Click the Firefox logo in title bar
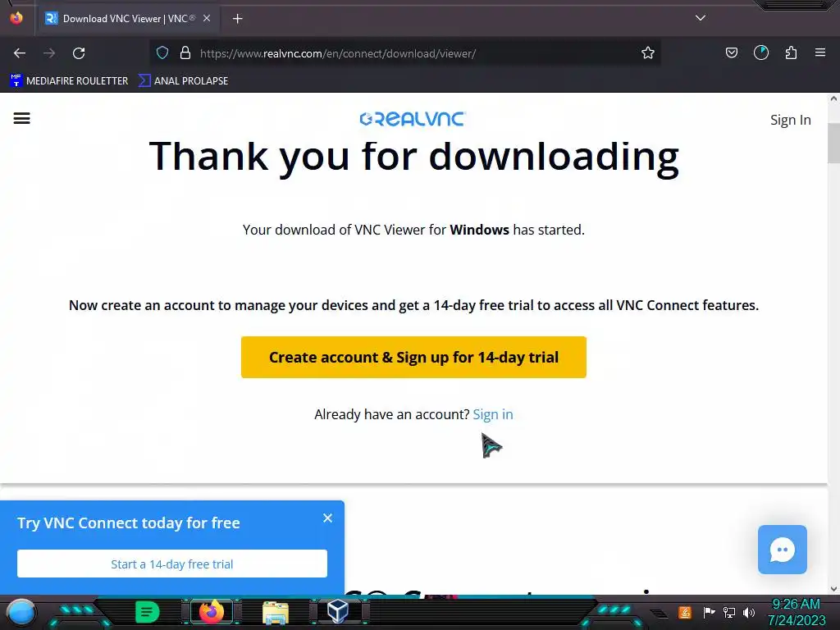The image size is (840, 630). pyautogui.click(x=16, y=18)
